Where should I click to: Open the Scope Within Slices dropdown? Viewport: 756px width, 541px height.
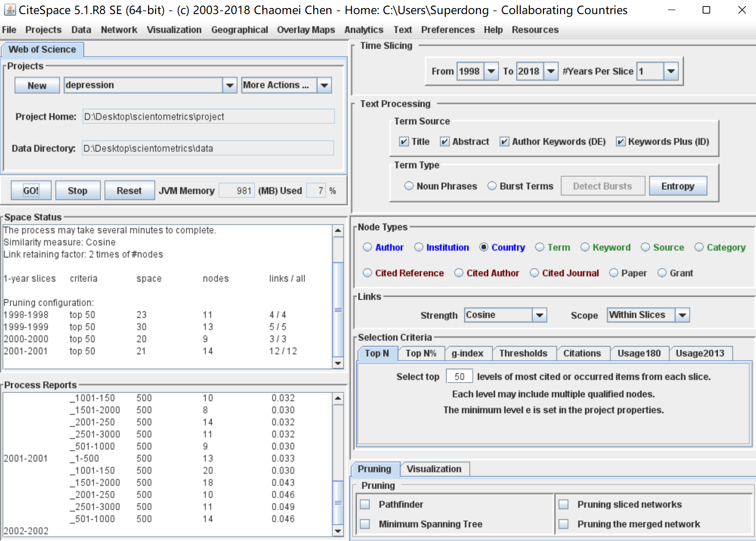click(x=682, y=315)
